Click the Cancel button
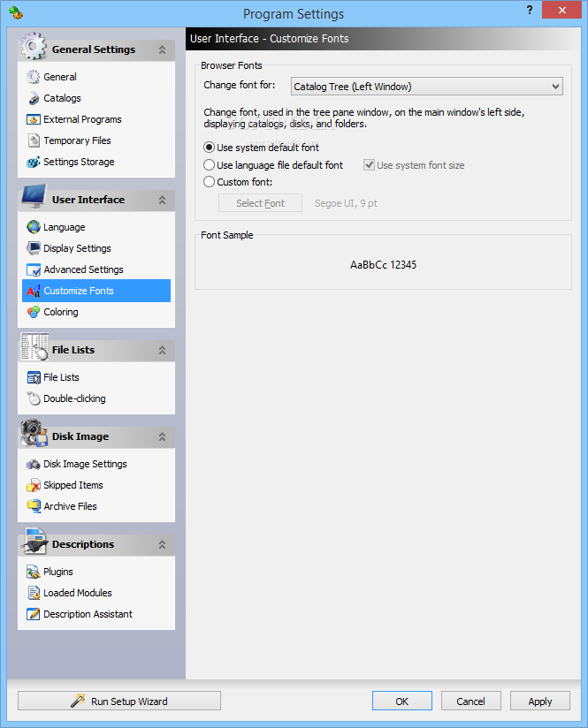 (x=471, y=701)
